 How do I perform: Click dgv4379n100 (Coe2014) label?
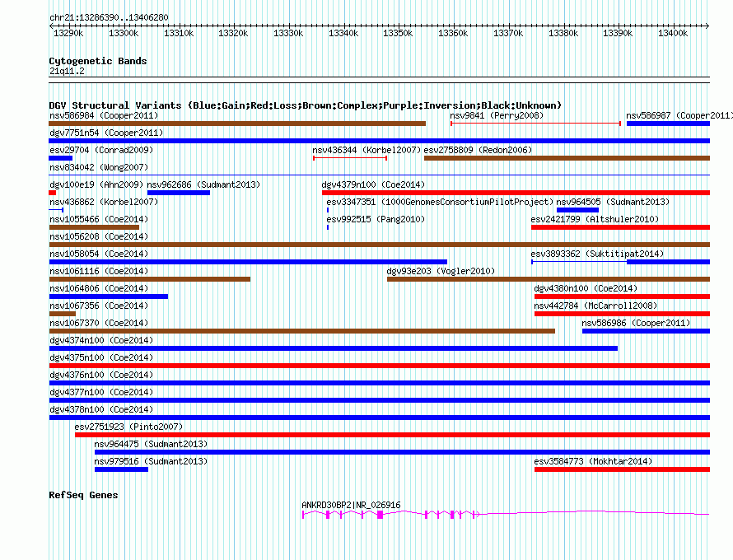[373, 184]
